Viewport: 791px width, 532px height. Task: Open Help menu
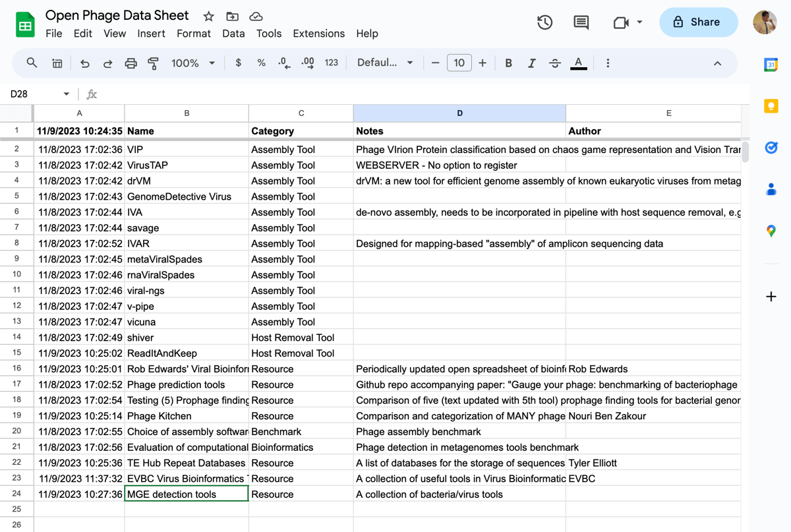click(x=367, y=34)
